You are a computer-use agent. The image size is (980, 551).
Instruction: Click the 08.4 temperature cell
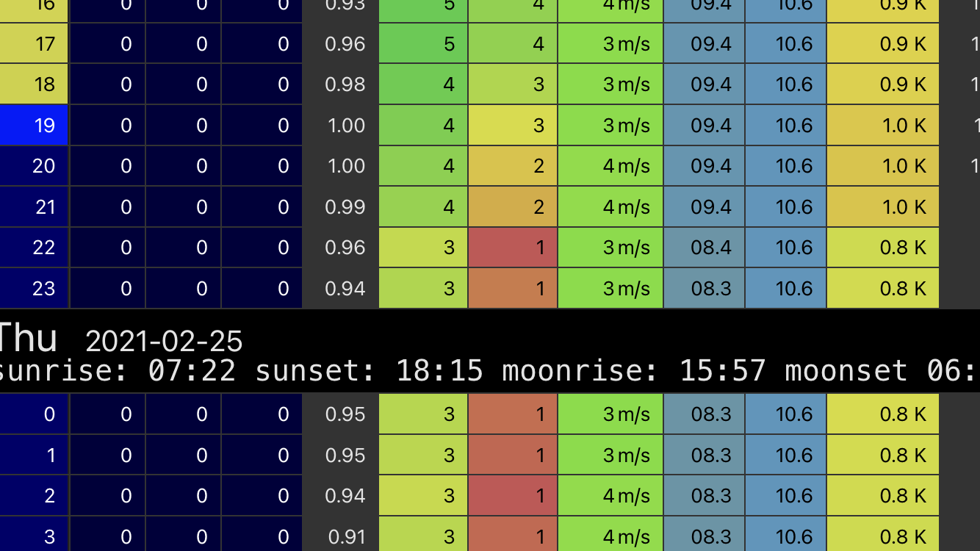[704, 248]
